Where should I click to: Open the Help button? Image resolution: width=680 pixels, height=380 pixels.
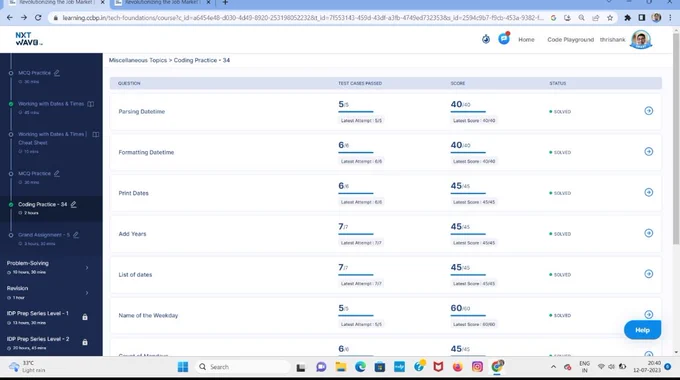pos(642,330)
